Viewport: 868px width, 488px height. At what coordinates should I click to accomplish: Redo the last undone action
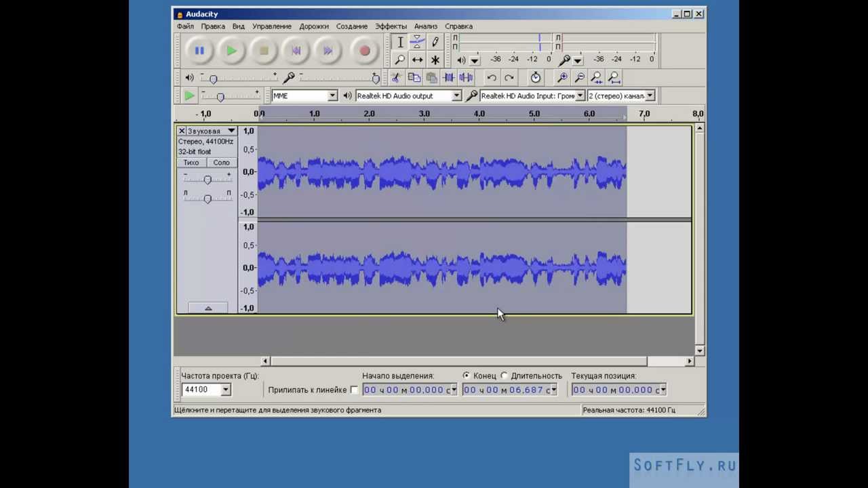click(509, 78)
